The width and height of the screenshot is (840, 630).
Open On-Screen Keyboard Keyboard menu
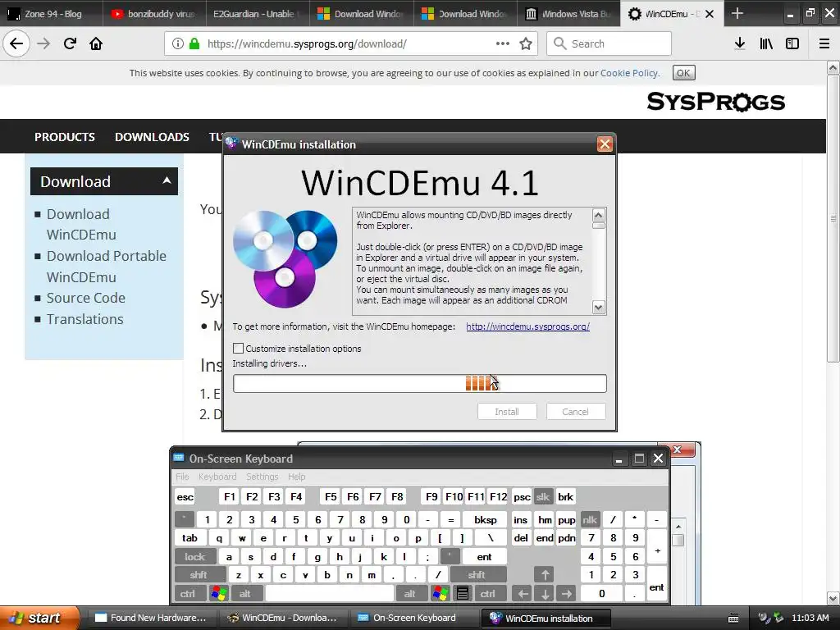coord(217,477)
